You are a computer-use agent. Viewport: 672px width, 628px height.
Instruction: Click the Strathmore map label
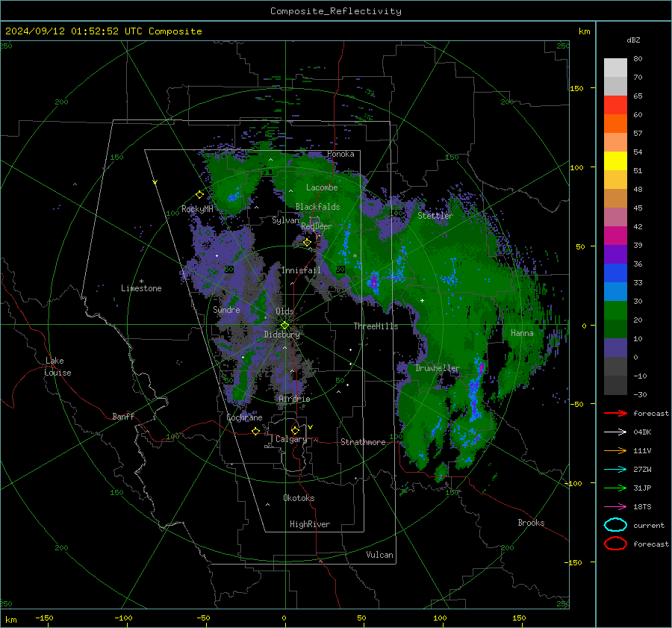363,442
